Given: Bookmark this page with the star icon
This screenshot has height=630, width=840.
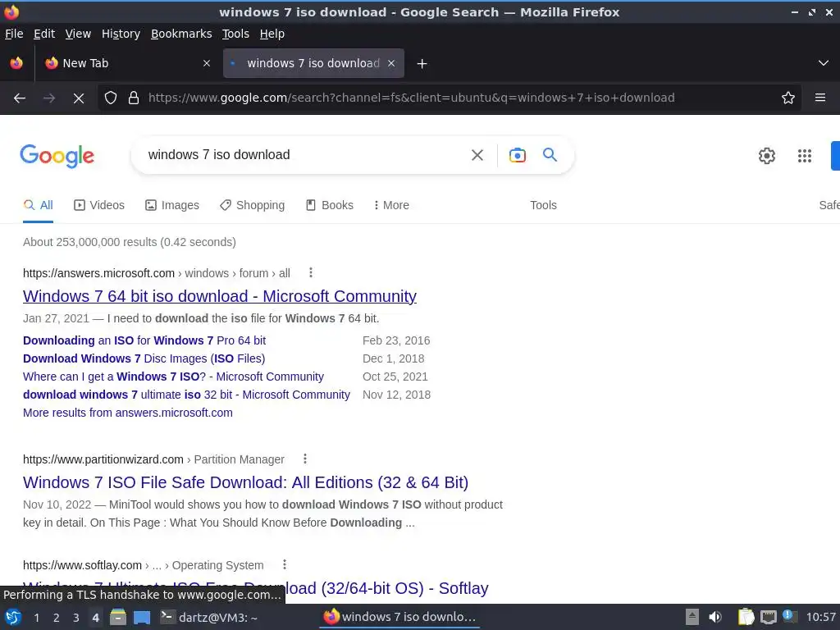Looking at the screenshot, I should (x=788, y=98).
